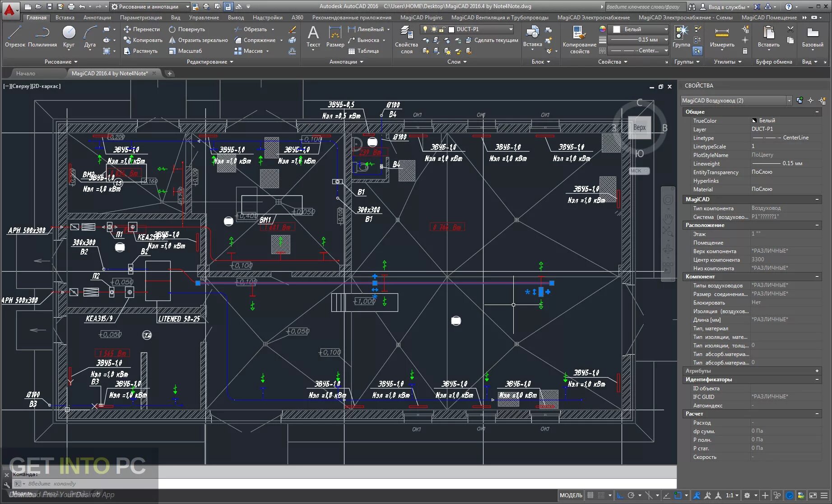Open the Рисование и аннотации workspace dropdown
The image size is (832, 504).
150,6
